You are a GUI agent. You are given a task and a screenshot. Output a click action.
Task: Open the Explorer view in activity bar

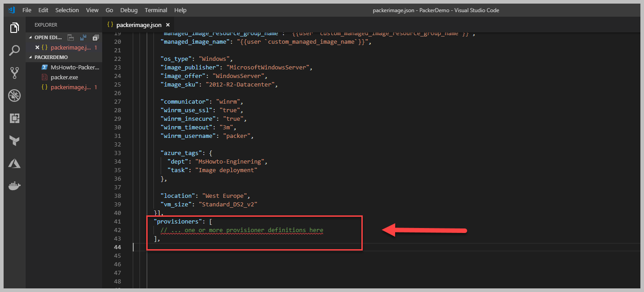click(14, 27)
